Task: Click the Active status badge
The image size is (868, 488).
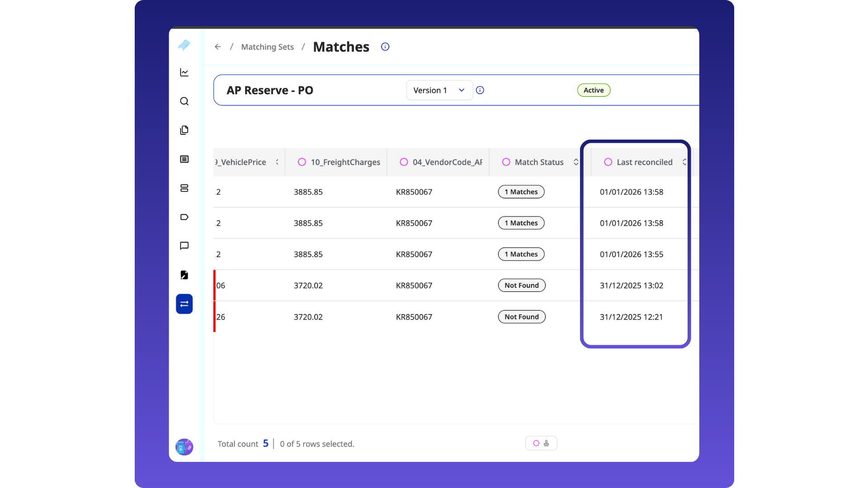Action: point(594,90)
